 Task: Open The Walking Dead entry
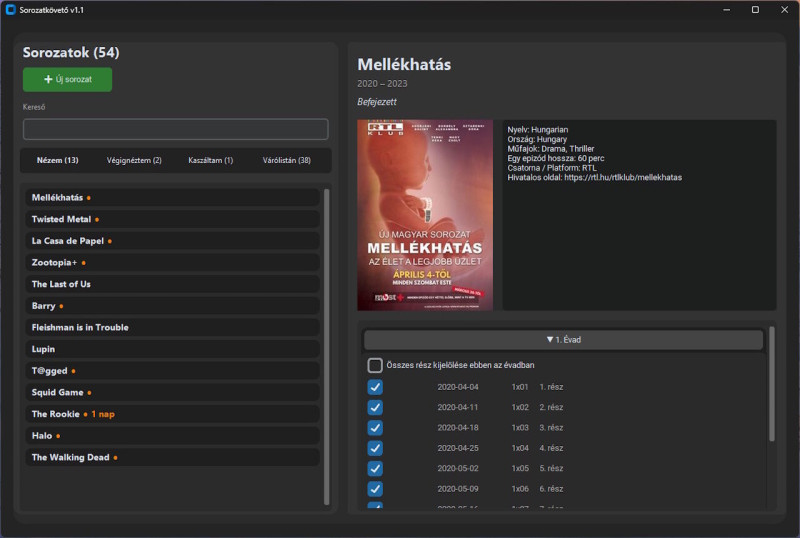point(172,458)
